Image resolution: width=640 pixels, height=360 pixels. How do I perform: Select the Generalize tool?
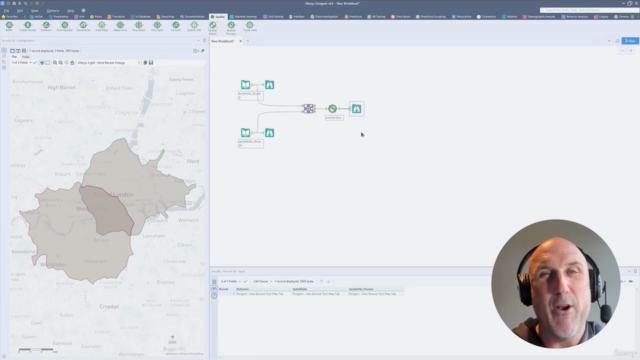[x=83, y=26]
